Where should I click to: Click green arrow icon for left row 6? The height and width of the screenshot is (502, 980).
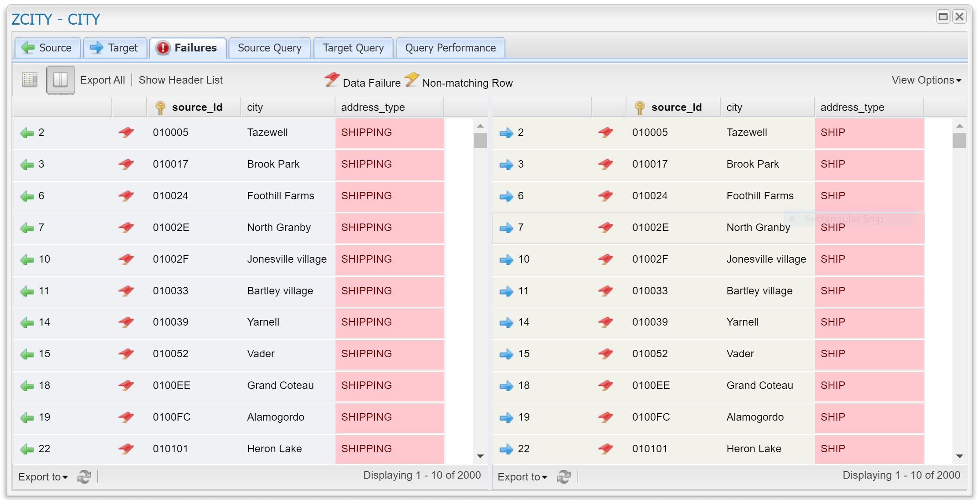click(27, 196)
